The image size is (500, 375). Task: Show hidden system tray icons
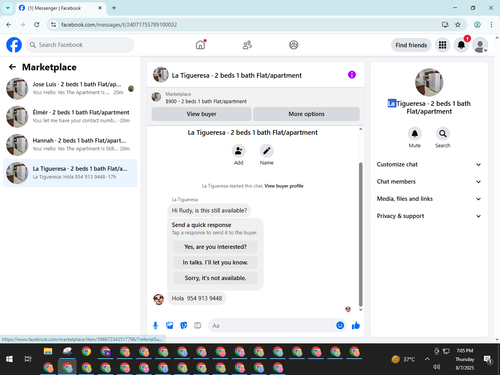tap(427, 359)
